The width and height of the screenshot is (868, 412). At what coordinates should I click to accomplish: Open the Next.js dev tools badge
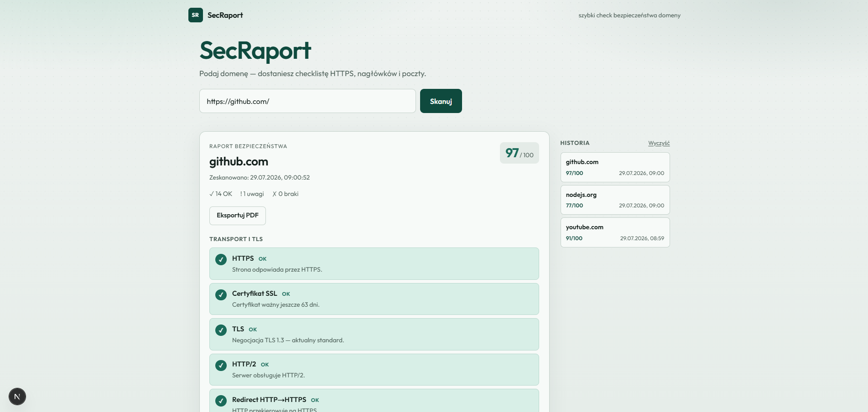pos(17,397)
